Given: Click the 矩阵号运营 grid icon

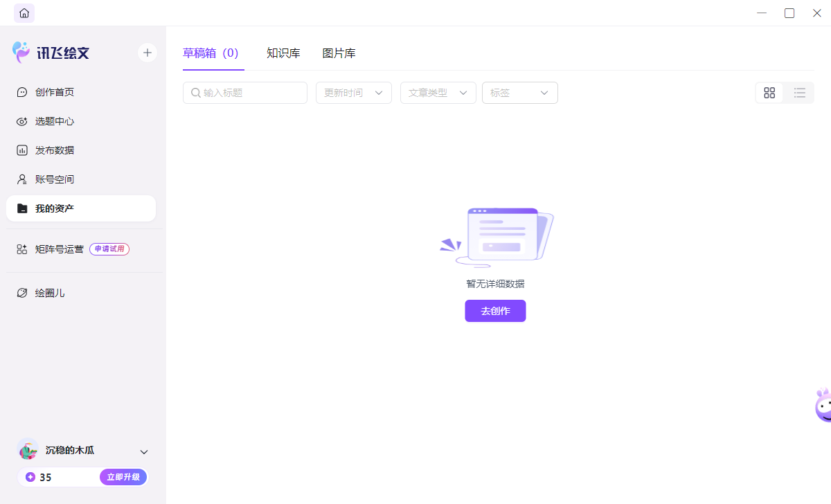Looking at the screenshot, I should point(22,249).
